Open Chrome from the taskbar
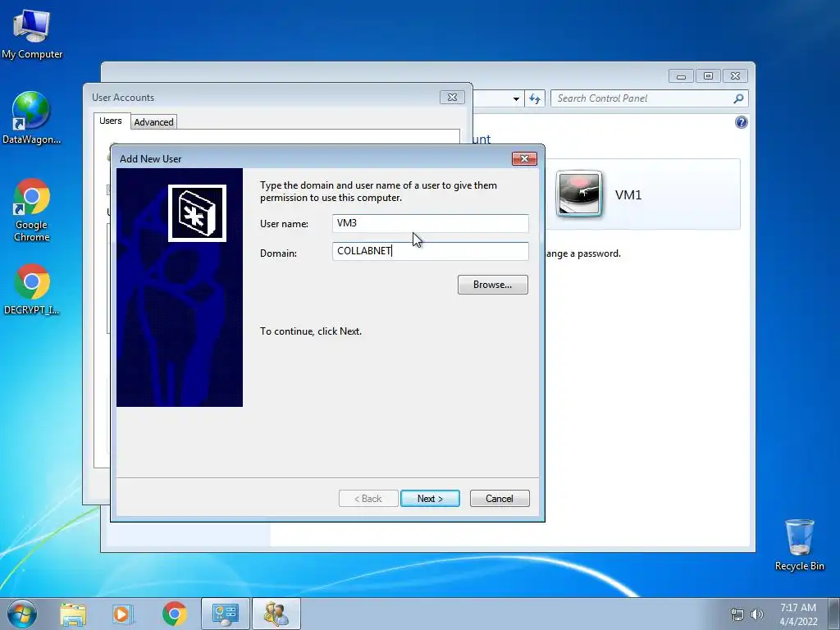Image resolution: width=840 pixels, height=630 pixels. 174,614
